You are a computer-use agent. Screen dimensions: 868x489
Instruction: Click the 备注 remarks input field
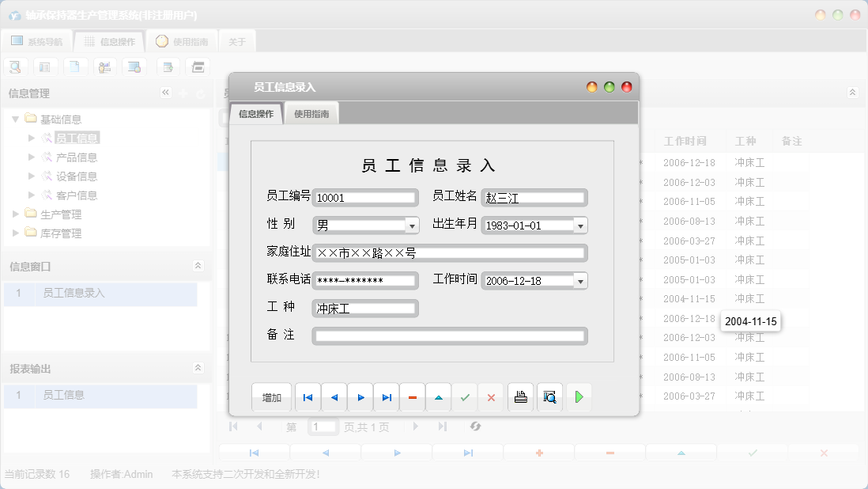(x=449, y=335)
